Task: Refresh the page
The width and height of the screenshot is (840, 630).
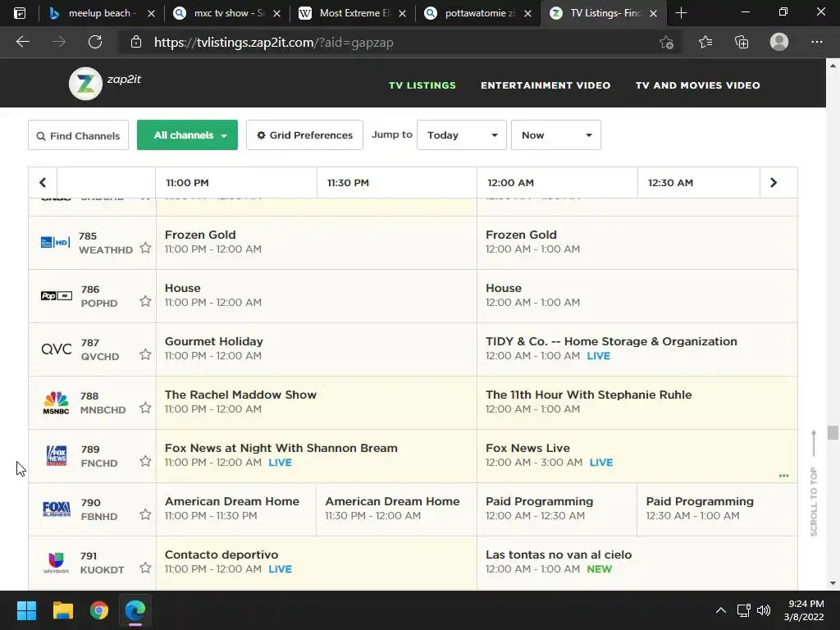Action: coord(95,42)
